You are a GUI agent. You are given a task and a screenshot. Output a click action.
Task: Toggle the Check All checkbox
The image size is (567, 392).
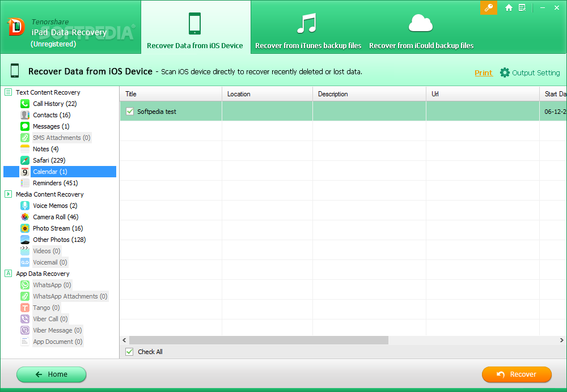pos(129,352)
